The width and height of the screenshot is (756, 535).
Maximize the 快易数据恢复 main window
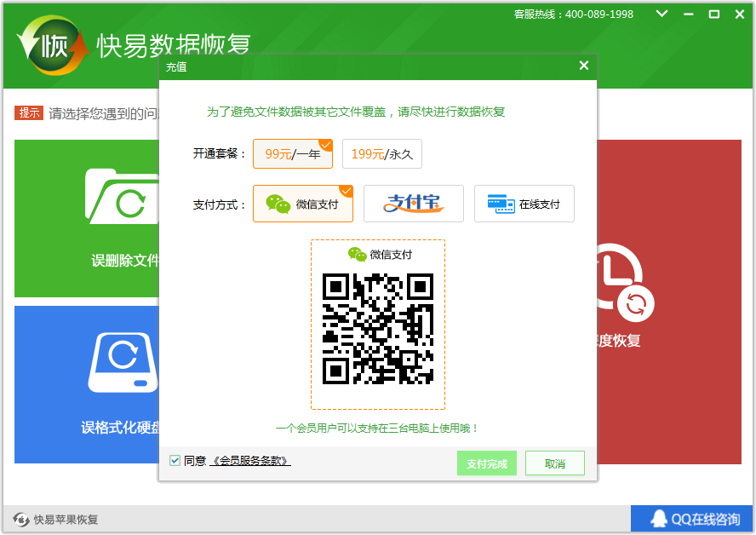tap(714, 14)
